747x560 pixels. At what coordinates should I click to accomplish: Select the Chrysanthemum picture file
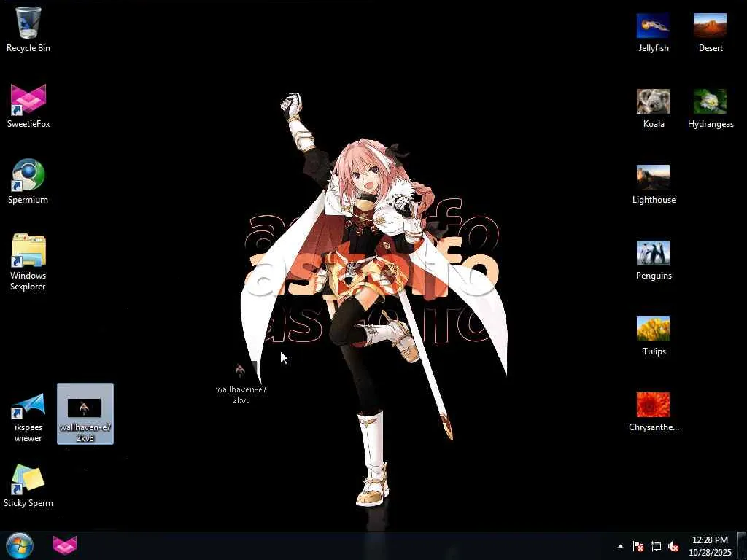(653, 412)
